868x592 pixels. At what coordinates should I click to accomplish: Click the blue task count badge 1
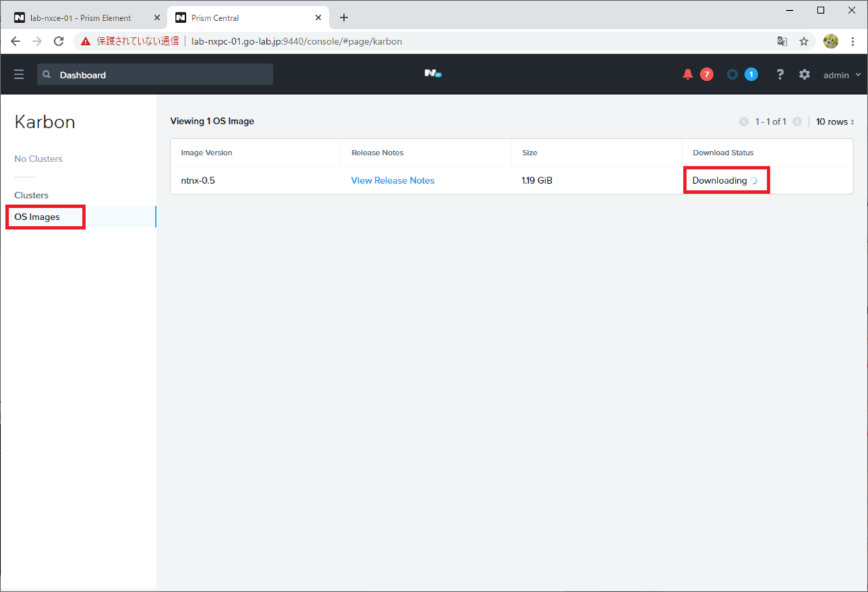point(752,75)
